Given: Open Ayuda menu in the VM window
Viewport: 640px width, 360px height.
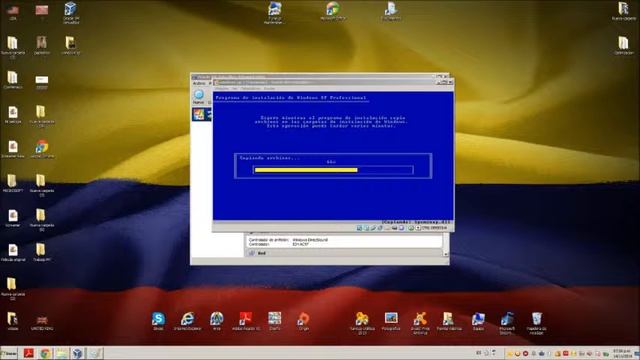Looking at the screenshot, I should pyautogui.click(x=269, y=89).
